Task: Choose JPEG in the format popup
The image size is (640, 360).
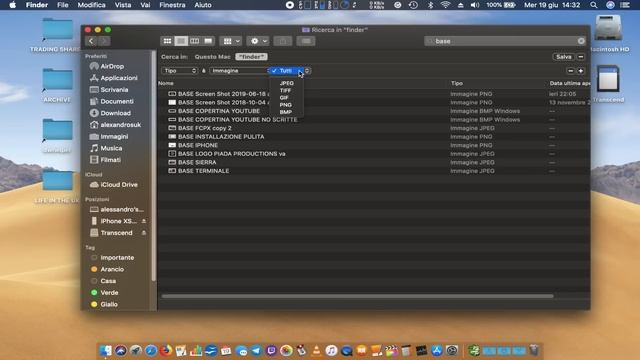Action: (x=287, y=83)
